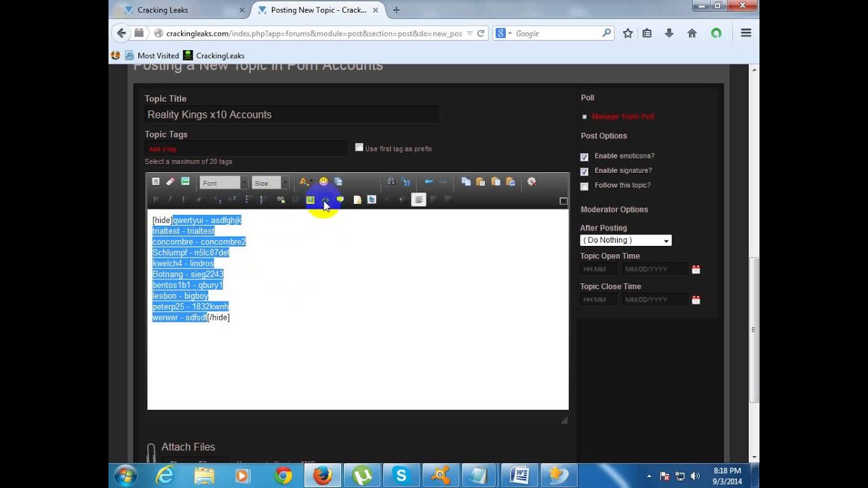868x488 pixels.
Task: Check Use first tag as prefix
Action: pos(359,147)
